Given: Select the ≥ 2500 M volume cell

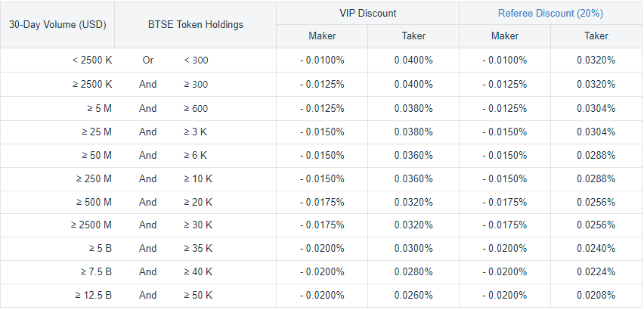Looking at the screenshot, I should coord(91,225).
